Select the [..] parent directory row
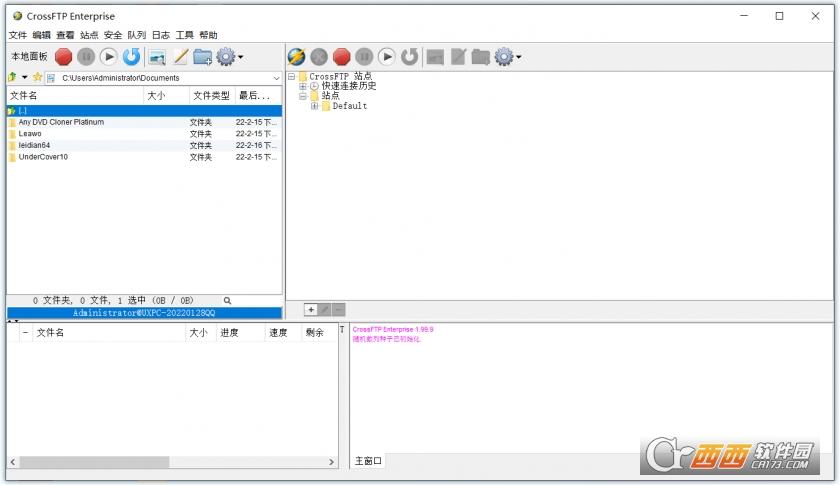Viewport: 840px width, 485px height. [144, 110]
